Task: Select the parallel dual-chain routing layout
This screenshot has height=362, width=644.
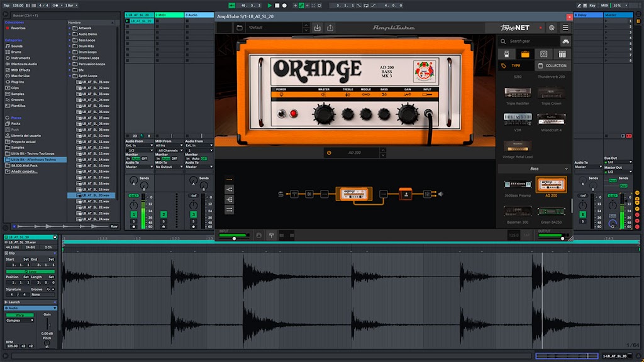Action: coord(230,210)
